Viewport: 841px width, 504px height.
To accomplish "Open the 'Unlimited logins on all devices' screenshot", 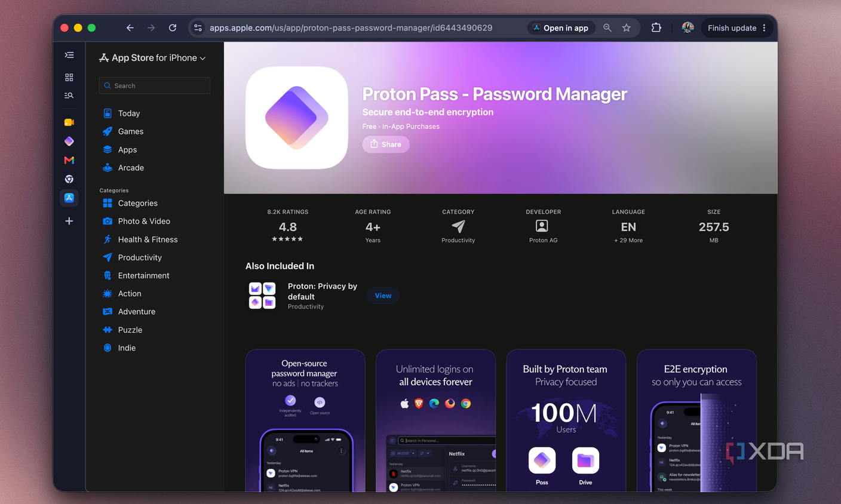I will 435,420.
